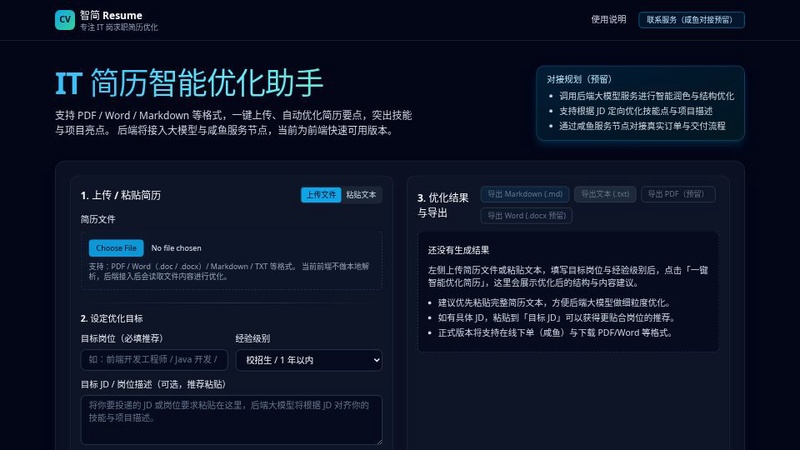The image size is (800, 450).
Task: Click 通过咸鱼服务节点对接真实订单与交付流程 bullet
Action: tap(642, 126)
